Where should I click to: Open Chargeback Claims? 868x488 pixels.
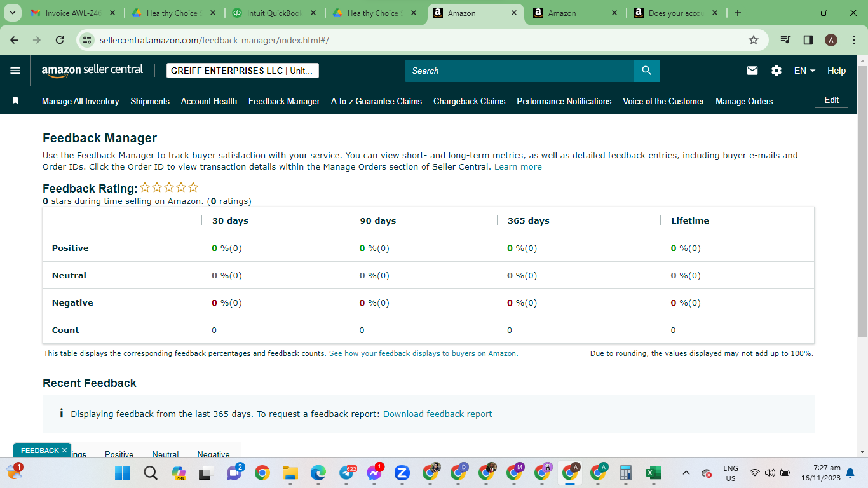pos(470,101)
